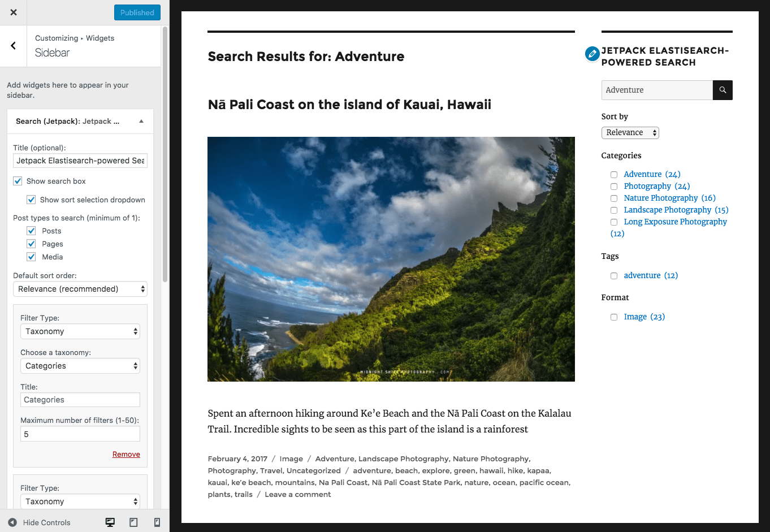770x532 pixels.
Task: Open the Choose a taxonomy dropdown
Action: [80, 366]
